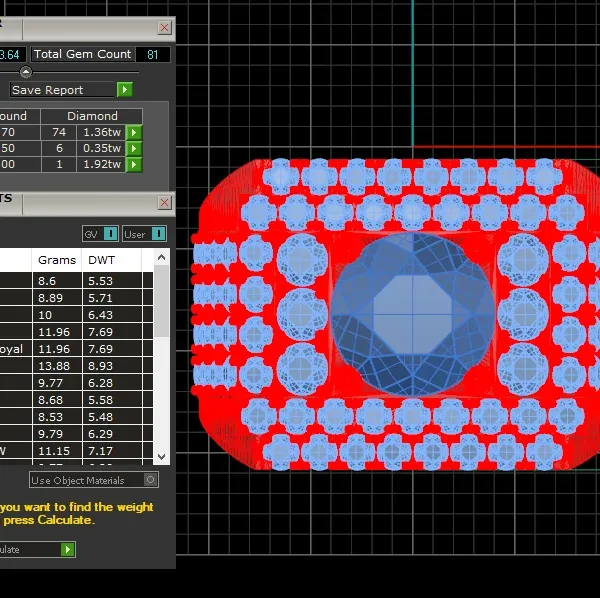Viewport: 600px width, 598px height.
Task: Click the 74 gem count cell
Action: (x=59, y=132)
